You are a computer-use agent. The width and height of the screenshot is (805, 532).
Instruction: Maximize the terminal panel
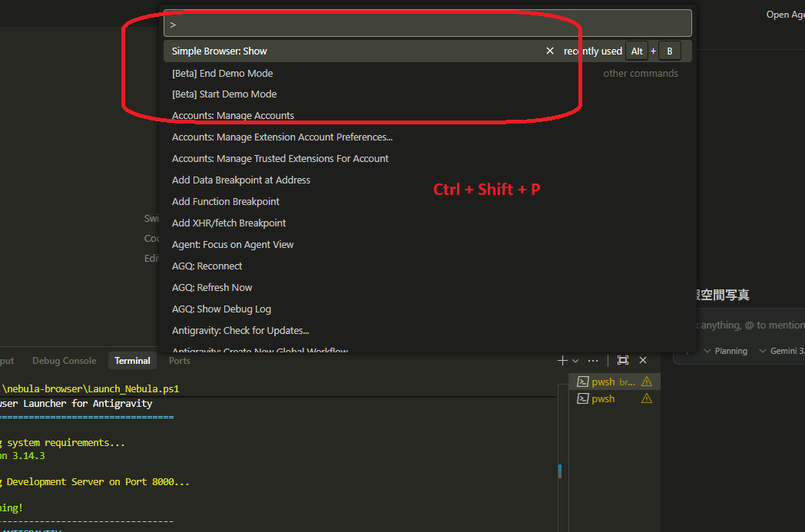623,360
